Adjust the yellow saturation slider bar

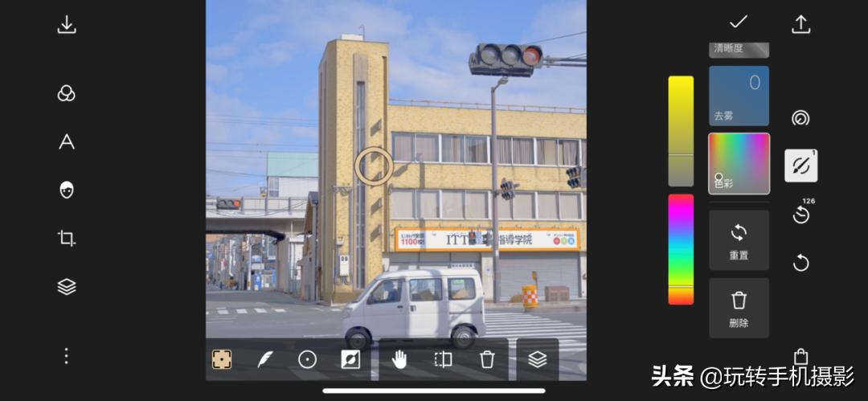coord(681,131)
